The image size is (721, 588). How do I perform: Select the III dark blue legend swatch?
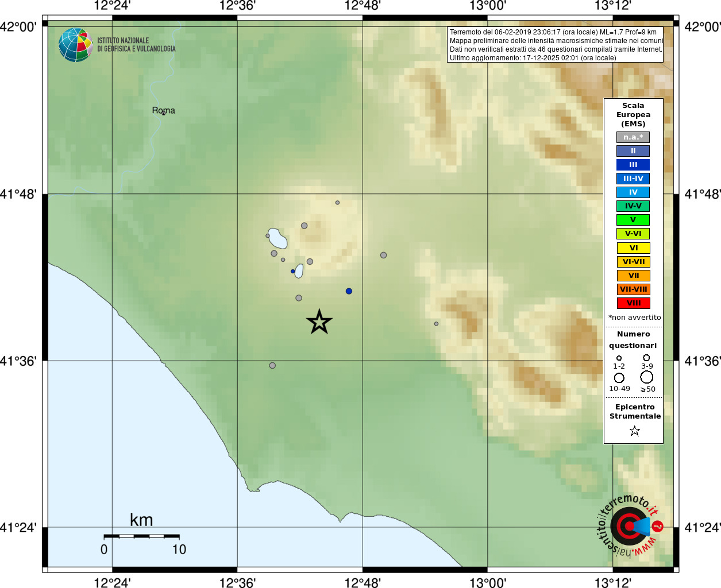pos(633,165)
